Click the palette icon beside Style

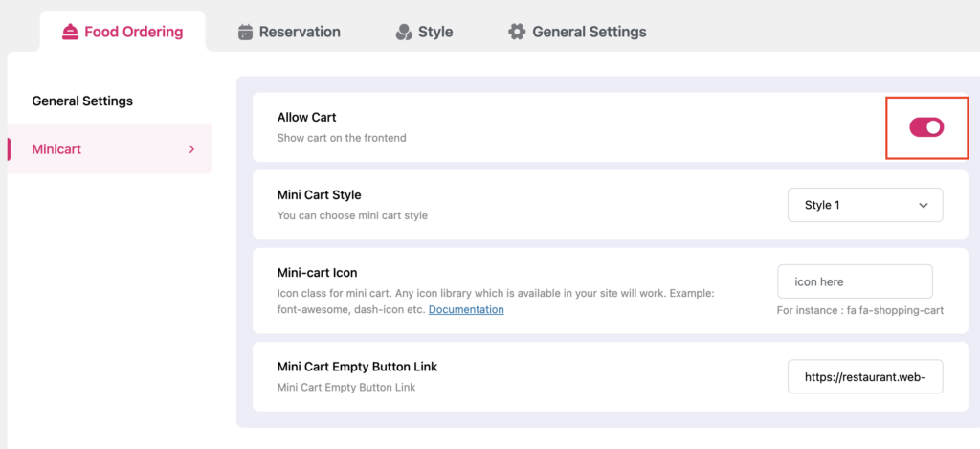[x=404, y=32]
